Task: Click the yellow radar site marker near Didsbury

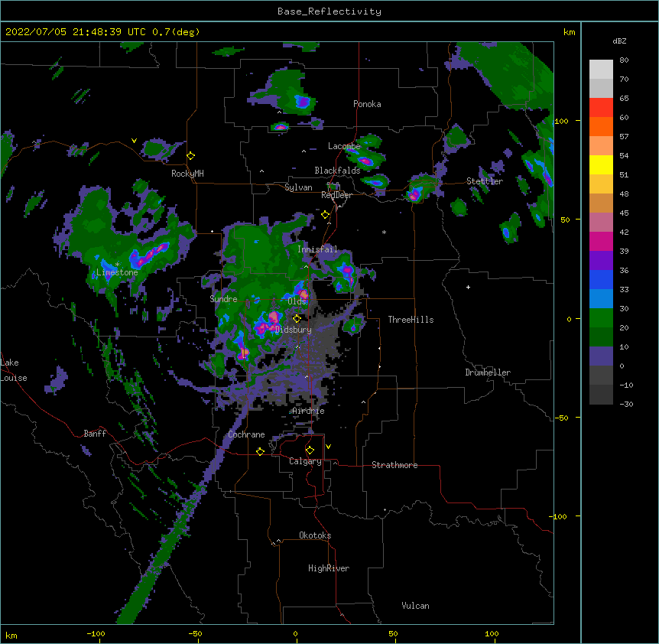Action: (297, 318)
